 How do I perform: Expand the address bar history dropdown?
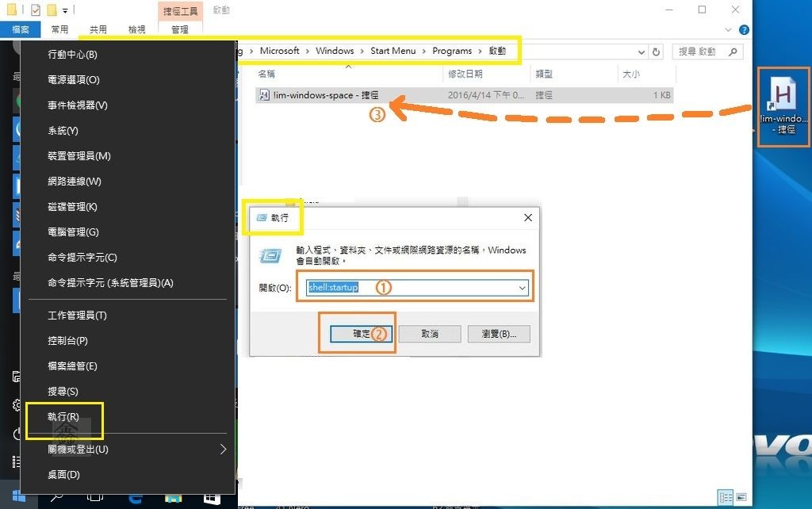coord(641,52)
